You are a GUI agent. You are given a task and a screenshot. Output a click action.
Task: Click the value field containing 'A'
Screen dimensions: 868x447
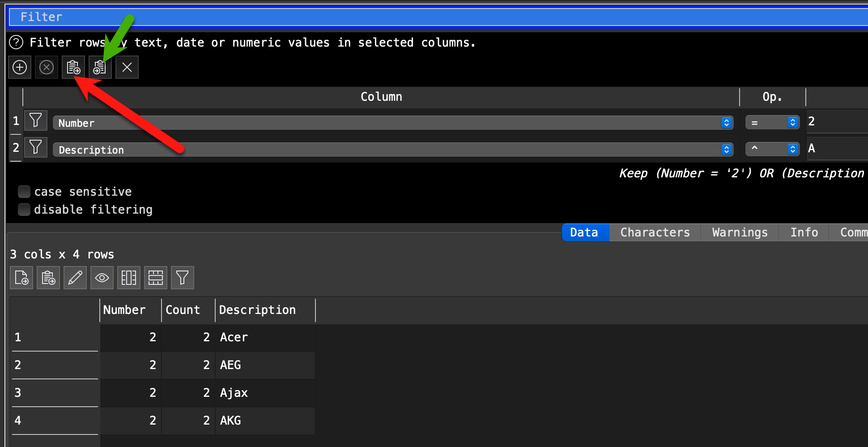(x=837, y=148)
